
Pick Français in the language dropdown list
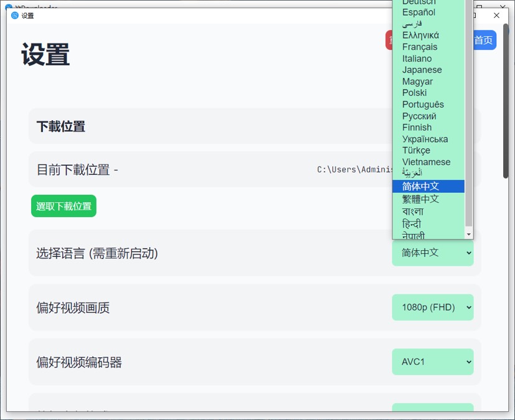[x=429, y=47]
